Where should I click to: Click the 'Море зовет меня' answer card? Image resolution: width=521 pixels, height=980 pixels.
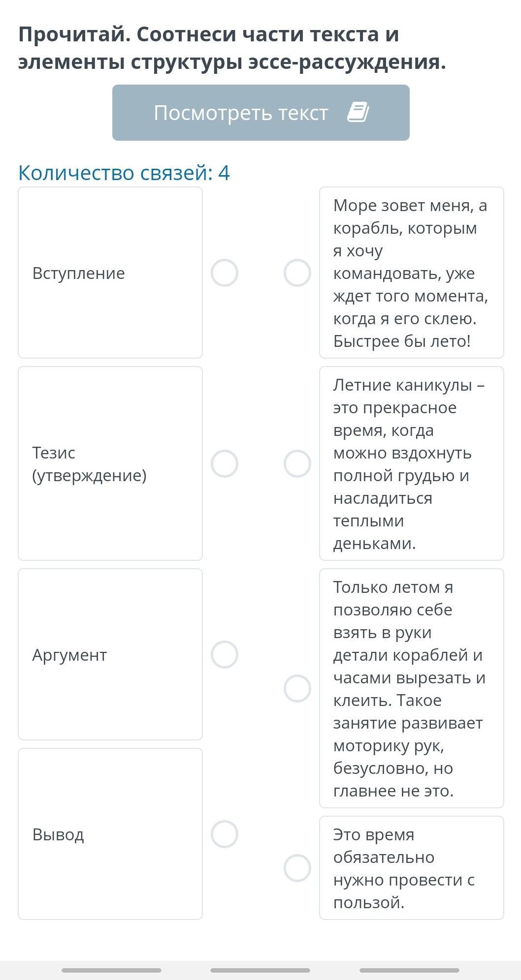point(412,273)
